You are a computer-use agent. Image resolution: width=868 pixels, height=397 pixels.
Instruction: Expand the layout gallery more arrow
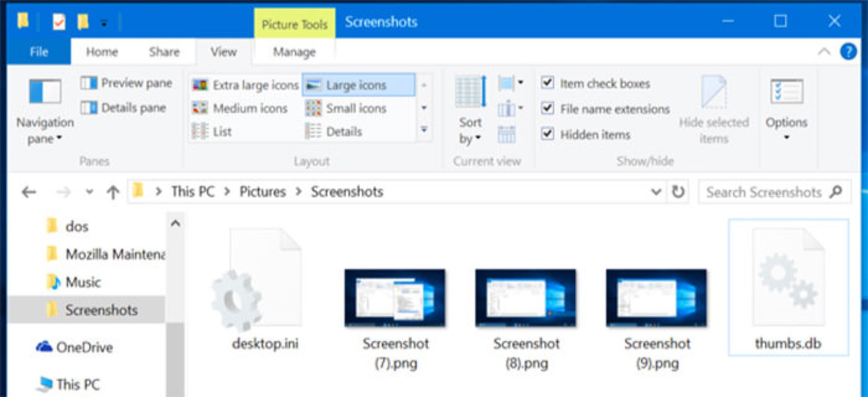[424, 130]
